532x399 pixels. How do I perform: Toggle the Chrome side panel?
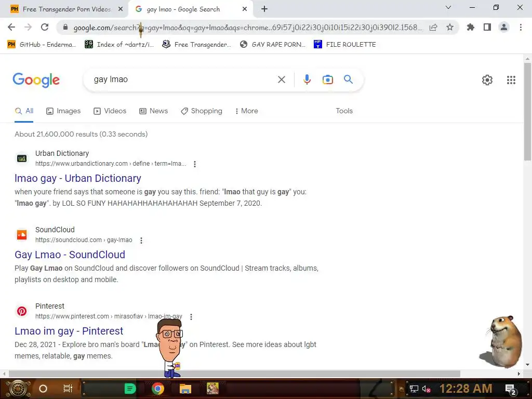pyautogui.click(x=487, y=27)
